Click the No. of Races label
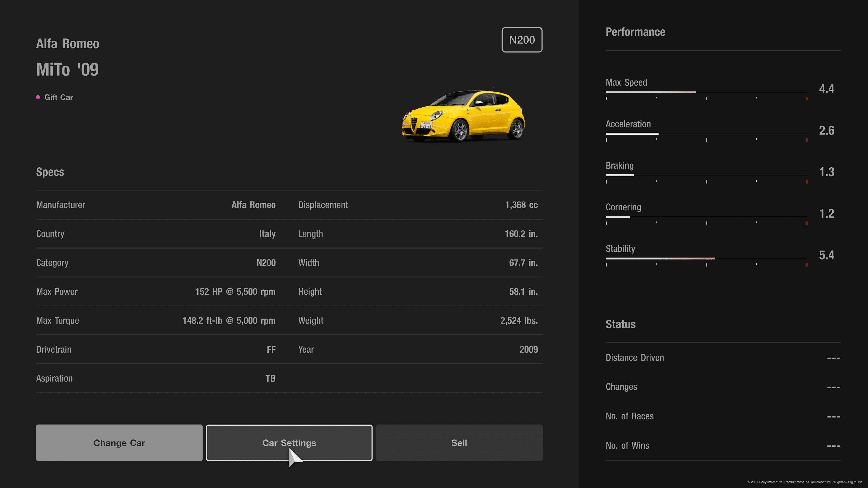 630,416
